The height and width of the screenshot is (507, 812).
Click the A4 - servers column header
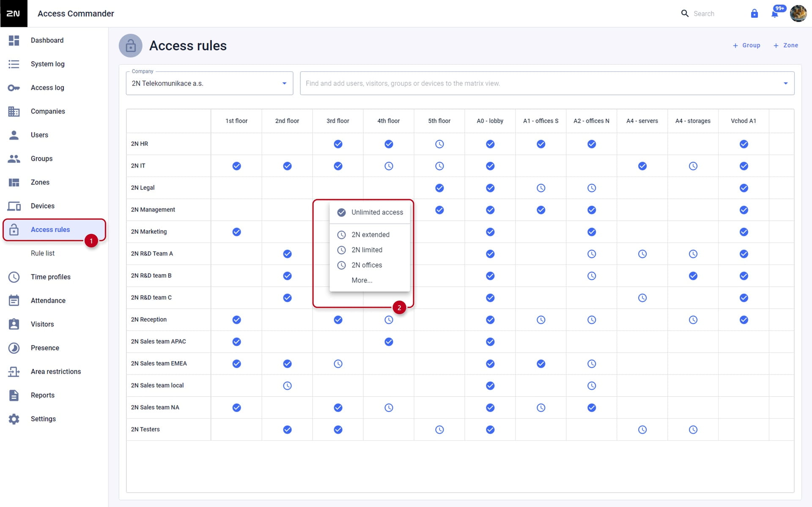point(642,121)
